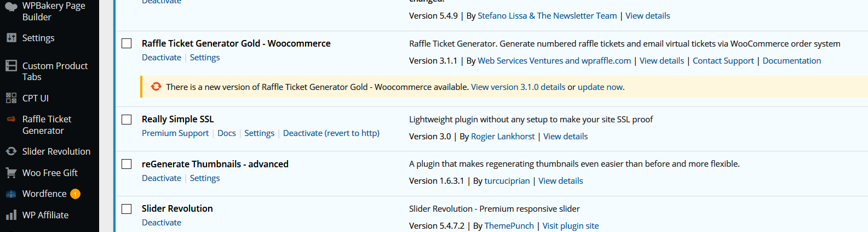868x232 pixels.
Task: Tick the Really Simple SSL checkbox
Action: pyautogui.click(x=127, y=119)
